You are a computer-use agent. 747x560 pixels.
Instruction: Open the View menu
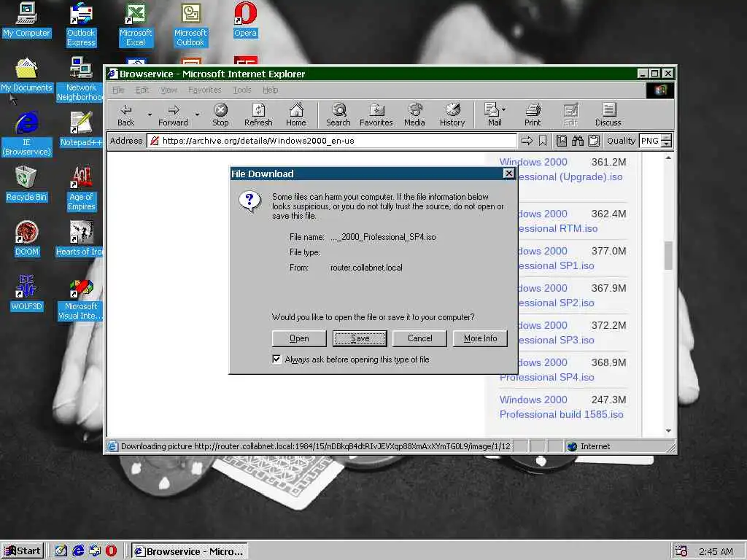[x=169, y=90]
